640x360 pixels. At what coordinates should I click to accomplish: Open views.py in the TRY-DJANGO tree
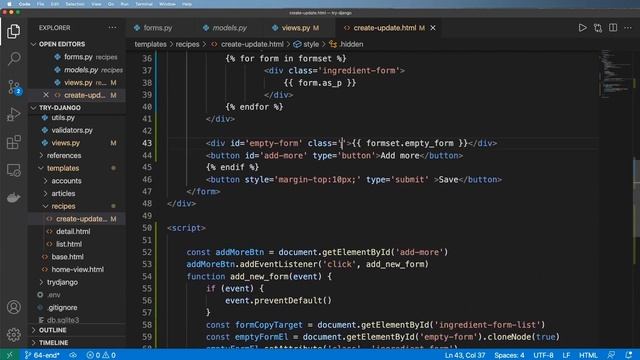[65, 143]
